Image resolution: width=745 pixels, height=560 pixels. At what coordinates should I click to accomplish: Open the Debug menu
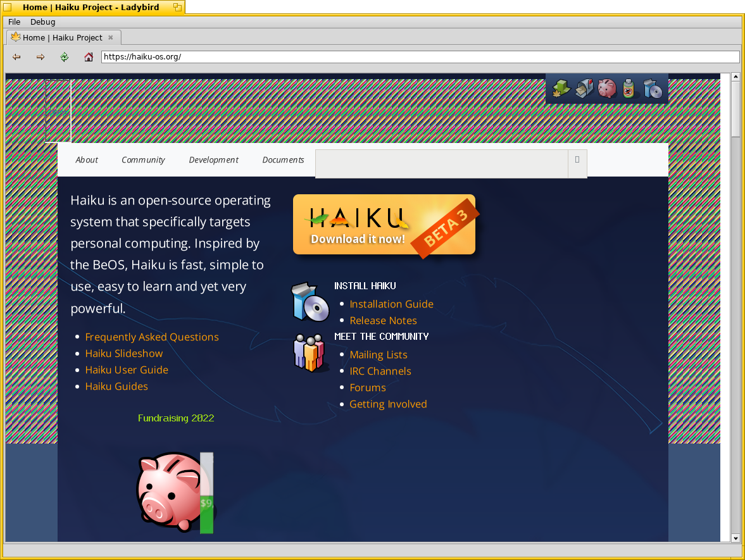pyautogui.click(x=42, y=22)
